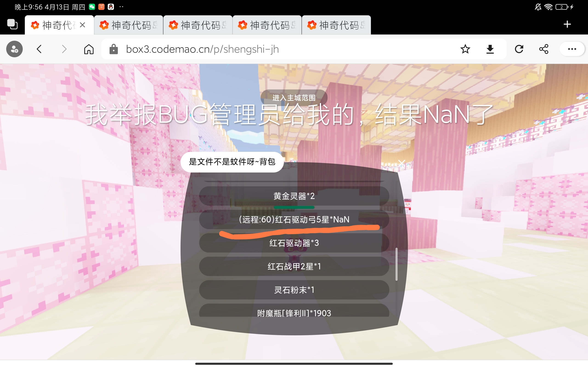Screen dimensions: 588x368
Task: Click the 进入主城范围 notification banner
Action: 294,98
